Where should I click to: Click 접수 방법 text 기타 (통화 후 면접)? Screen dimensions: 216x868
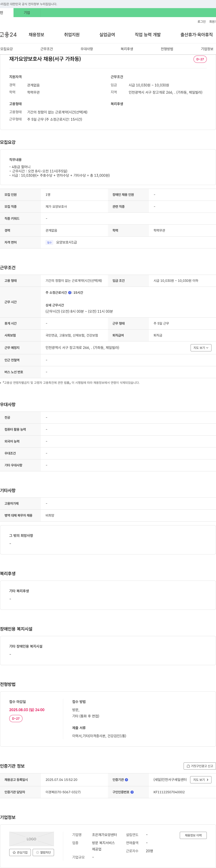coord(85,716)
